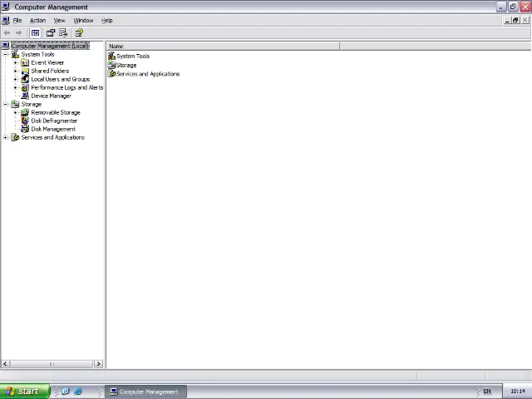Click Services and Applications icon in right pane
532x399 pixels.
(x=112, y=74)
